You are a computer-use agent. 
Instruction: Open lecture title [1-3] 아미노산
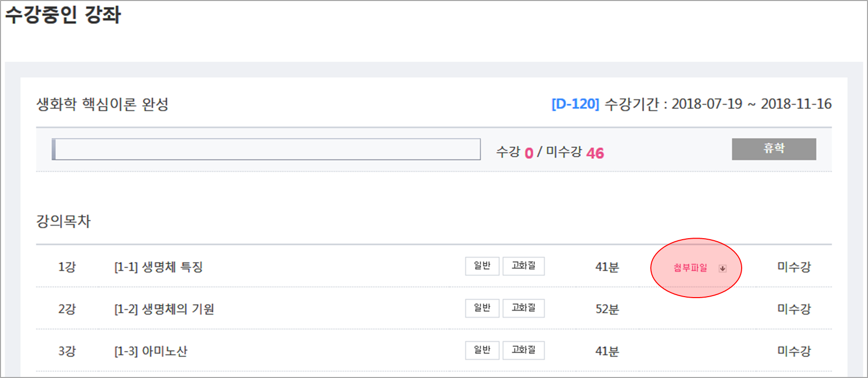[x=150, y=352]
